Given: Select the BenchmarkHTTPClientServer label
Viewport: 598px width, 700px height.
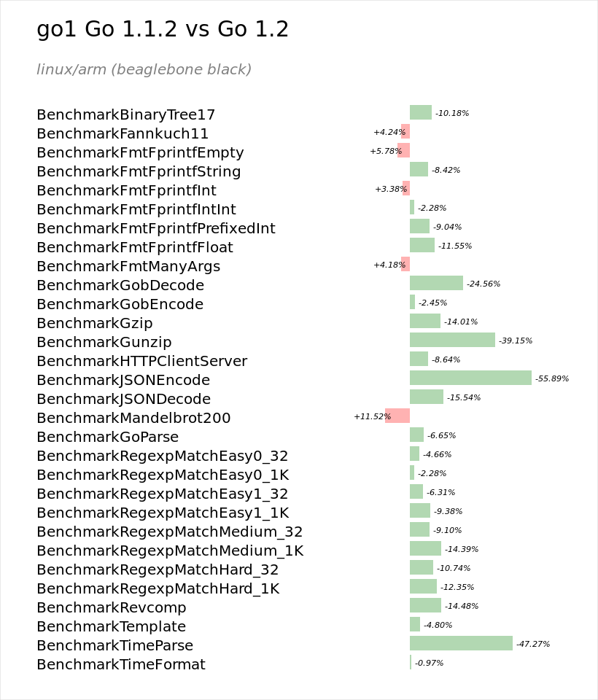Looking at the screenshot, I should (x=142, y=361).
